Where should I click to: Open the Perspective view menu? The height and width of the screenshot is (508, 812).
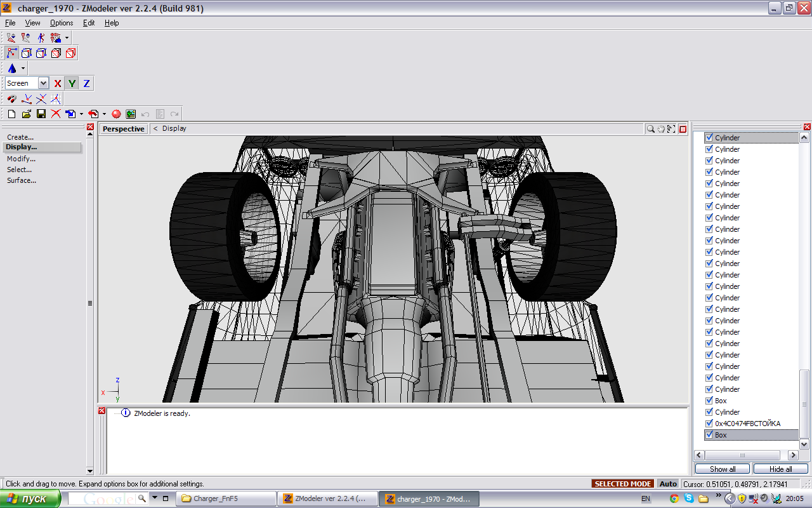point(124,129)
